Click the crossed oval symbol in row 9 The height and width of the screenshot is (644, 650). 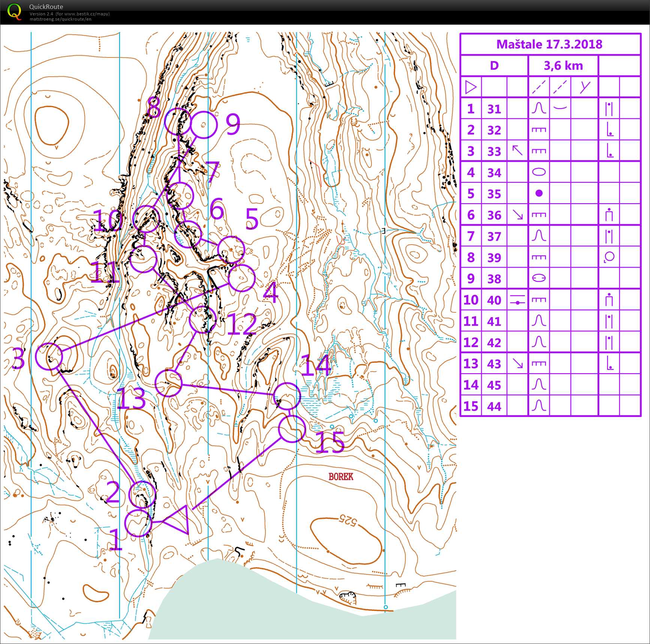pyautogui.click(x=539, y=278)
